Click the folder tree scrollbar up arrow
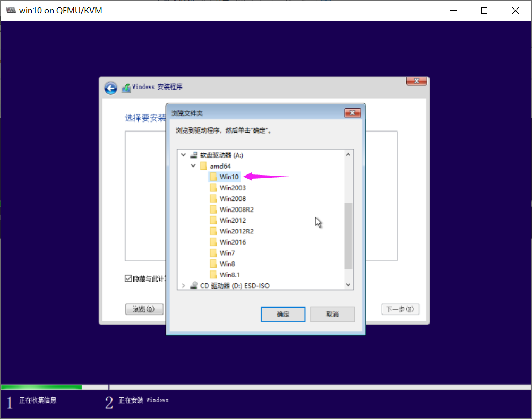Image resolution: width=532 pixels, height=419 pixels. coord(348,154)
